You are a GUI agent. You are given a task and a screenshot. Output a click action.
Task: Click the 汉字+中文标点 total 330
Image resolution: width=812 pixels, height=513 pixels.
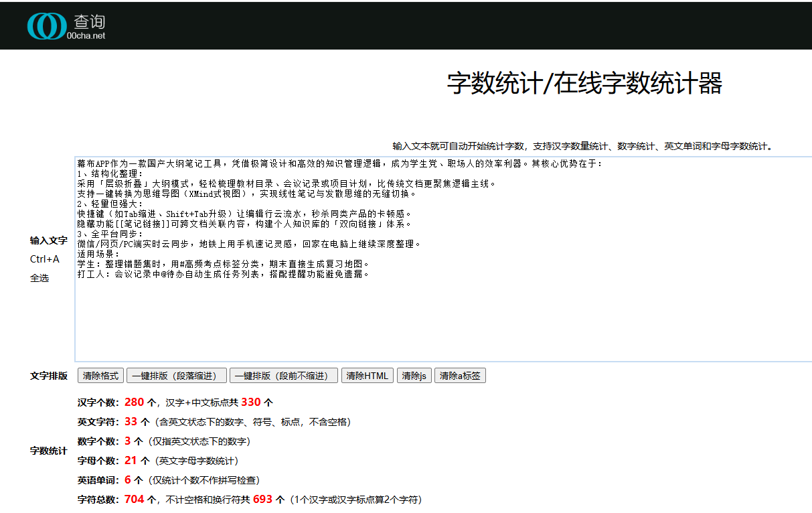click(x=251, y=402)
